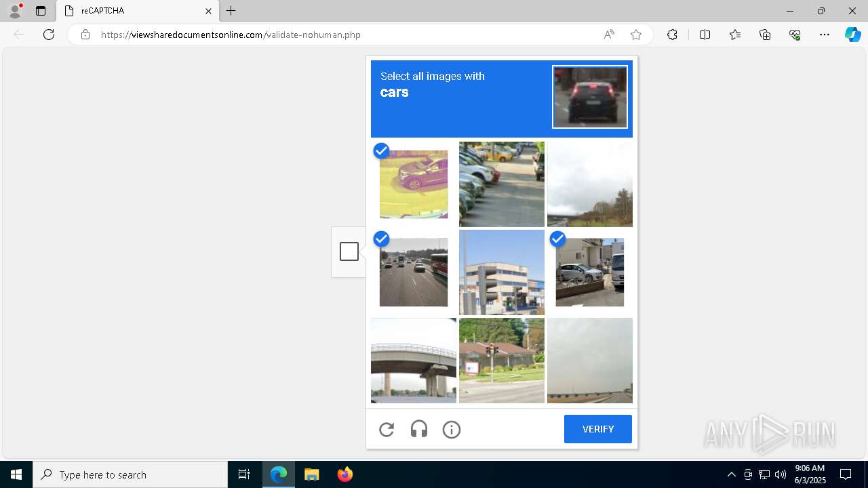Refresh the browser page

[x=49, y=35]
